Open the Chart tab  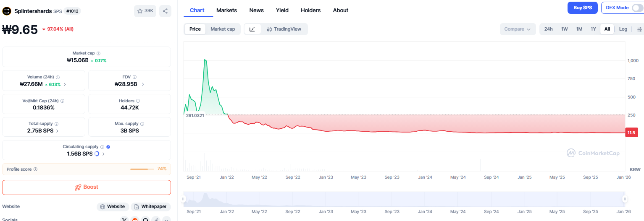tap(197, 10)
